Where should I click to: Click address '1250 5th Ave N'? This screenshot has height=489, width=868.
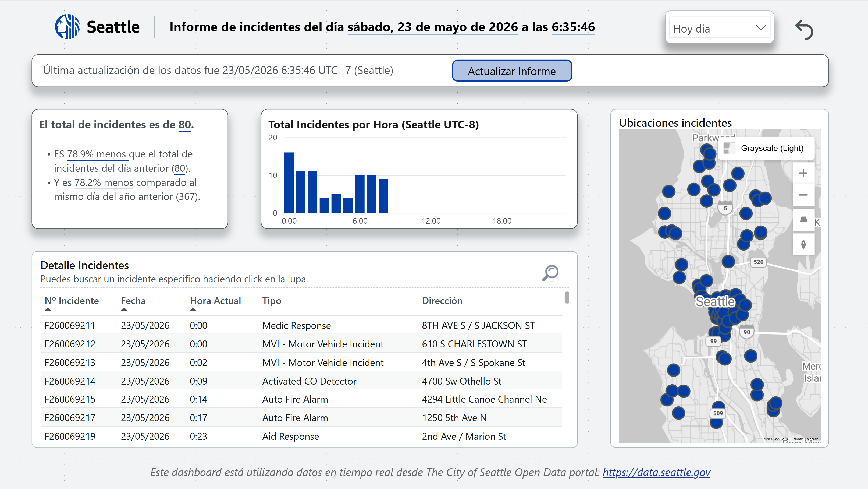click(454, 418)
